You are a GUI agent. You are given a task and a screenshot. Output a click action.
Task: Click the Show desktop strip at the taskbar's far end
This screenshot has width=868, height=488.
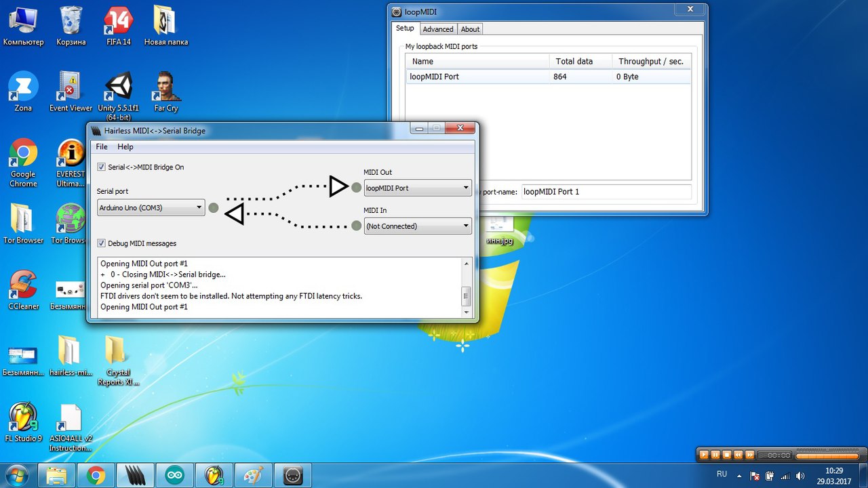(863, 475)
